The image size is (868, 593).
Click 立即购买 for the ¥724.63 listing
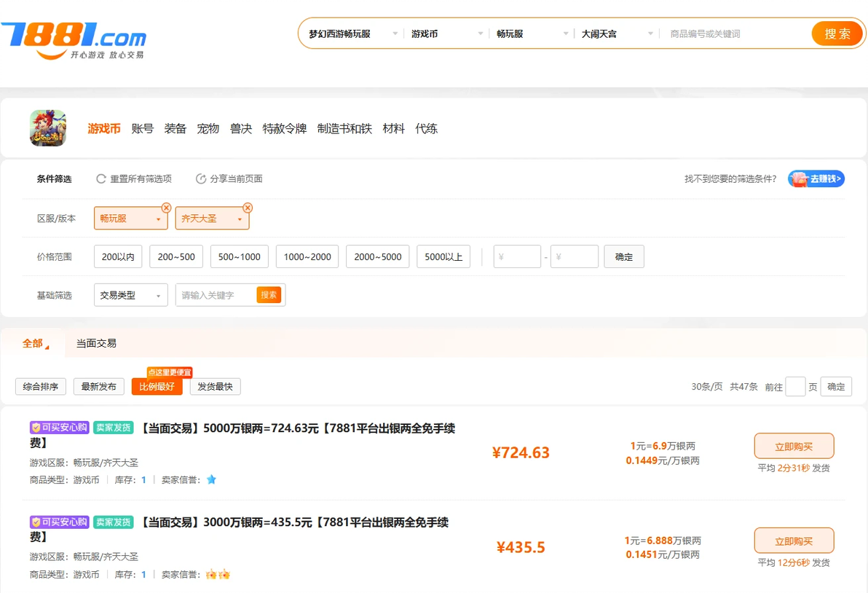[x=794, y=447]
